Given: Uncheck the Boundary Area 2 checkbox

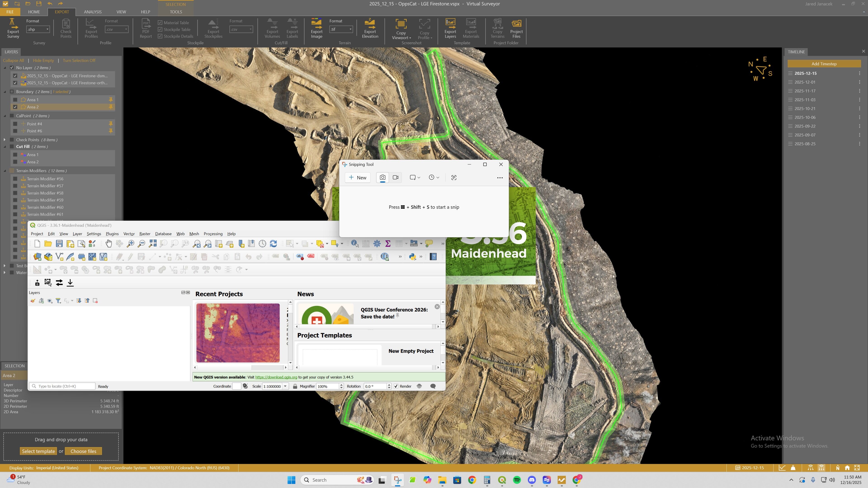Looking at the screenshot, I should tap(15, 107).
